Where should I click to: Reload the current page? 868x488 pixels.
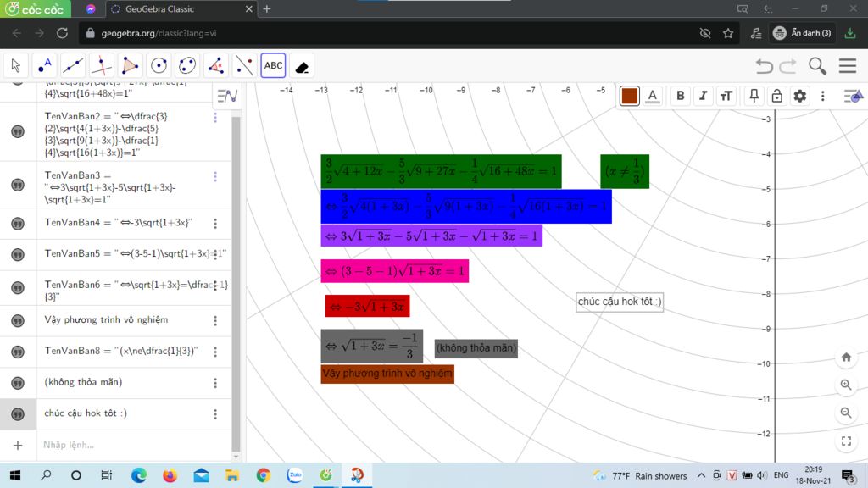(x=62, y=33)
